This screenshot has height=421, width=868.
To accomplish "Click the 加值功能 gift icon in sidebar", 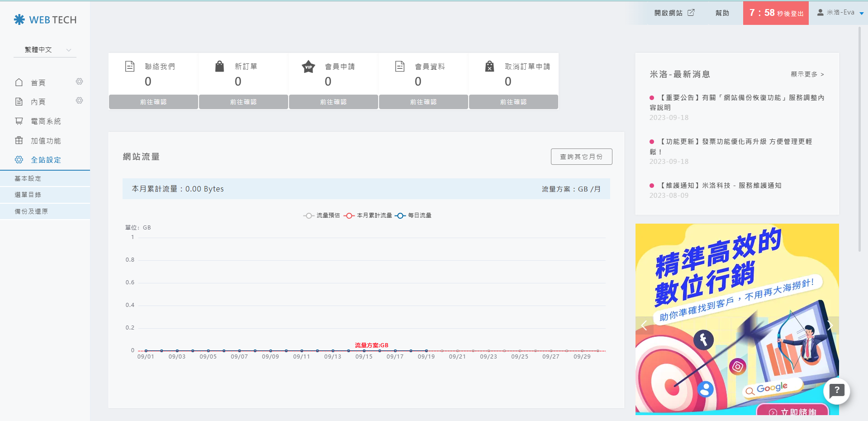I will [x=19, y=140].
